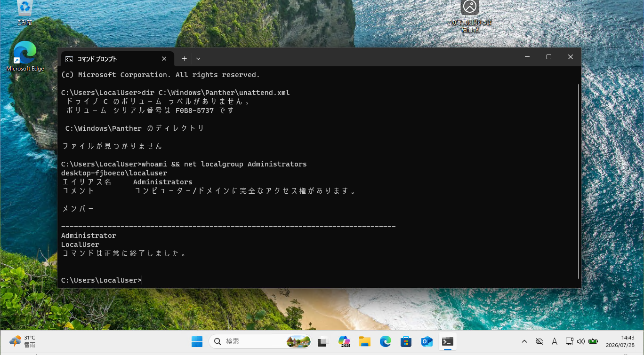Click the battery tray icon
The width and height of the screenshot is (644, 355).
(x=593, y=341)
